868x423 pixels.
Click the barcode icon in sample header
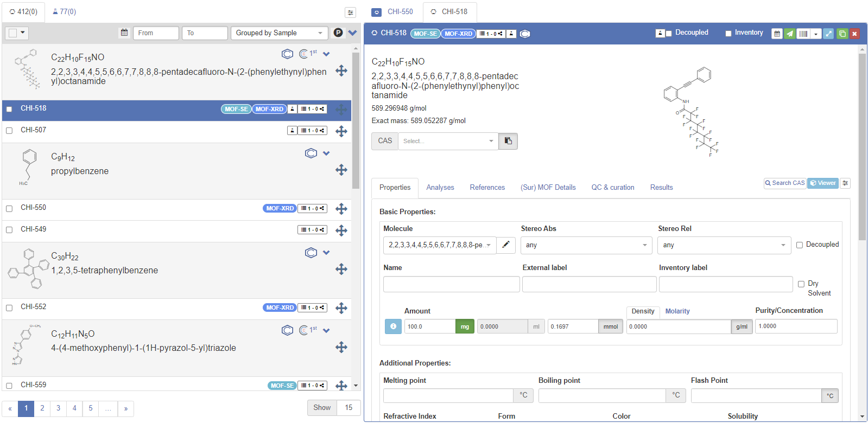pyautogui.click(x=803, y=34)
